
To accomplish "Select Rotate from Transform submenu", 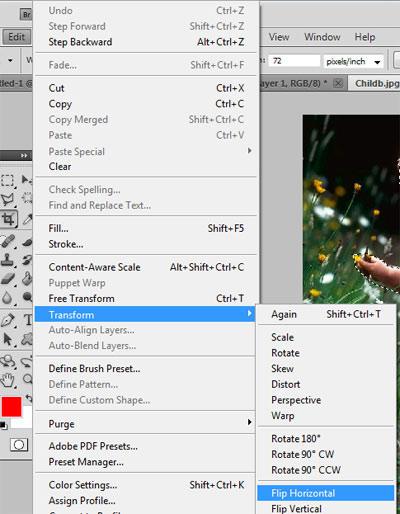I will click(x=285, y=353).
